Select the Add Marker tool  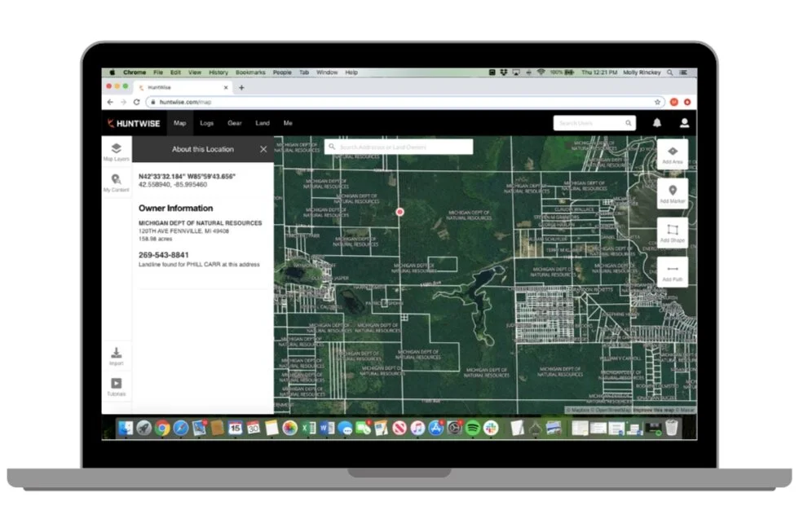(x=672, y=194)
